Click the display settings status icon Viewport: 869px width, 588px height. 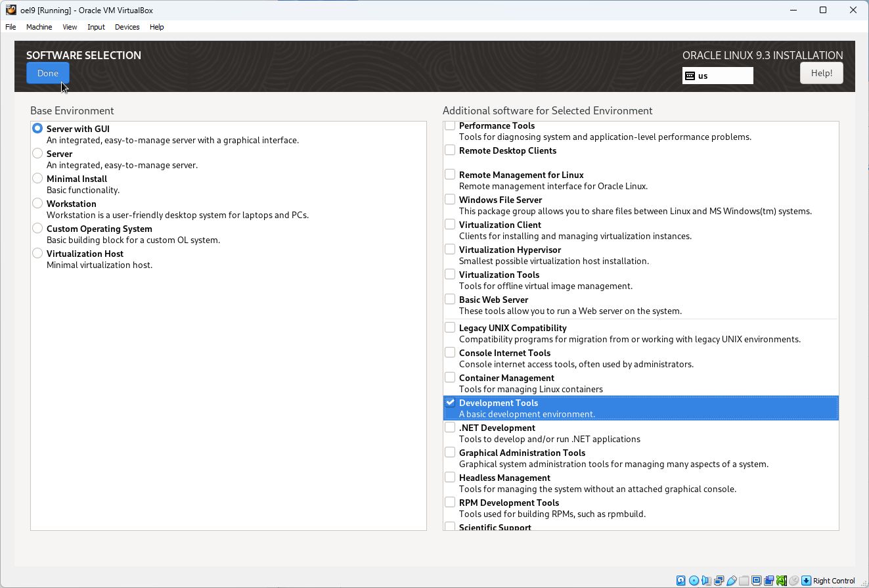756,581
